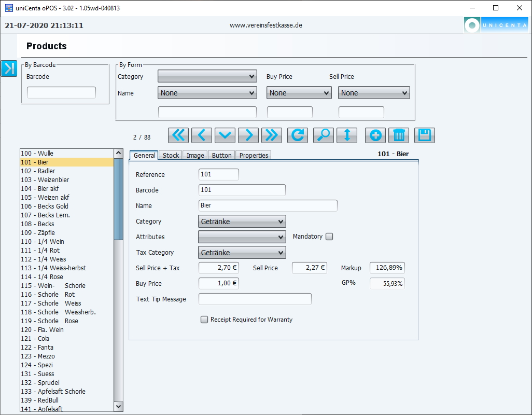Jump to first product record icon
The image size is (532, 415).
pyautogui.click(x=178, y=135)
